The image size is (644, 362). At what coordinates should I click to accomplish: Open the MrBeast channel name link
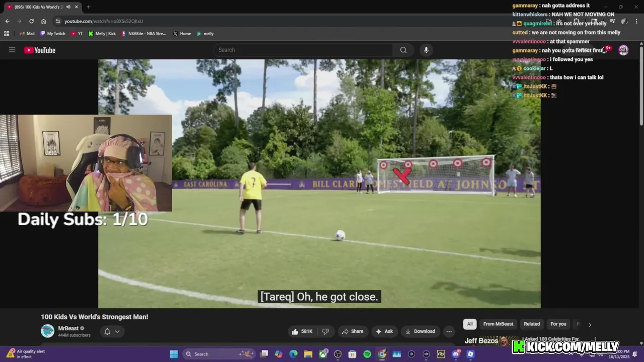click(68, 328)
